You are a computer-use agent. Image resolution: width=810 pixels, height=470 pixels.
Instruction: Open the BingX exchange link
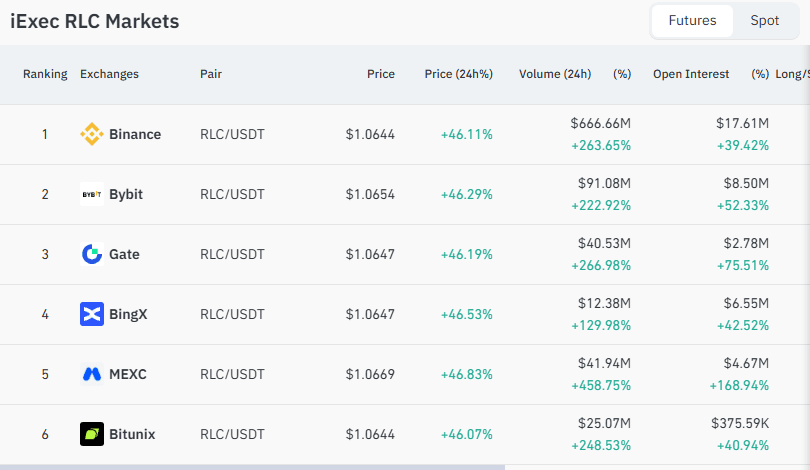point(128,314)
